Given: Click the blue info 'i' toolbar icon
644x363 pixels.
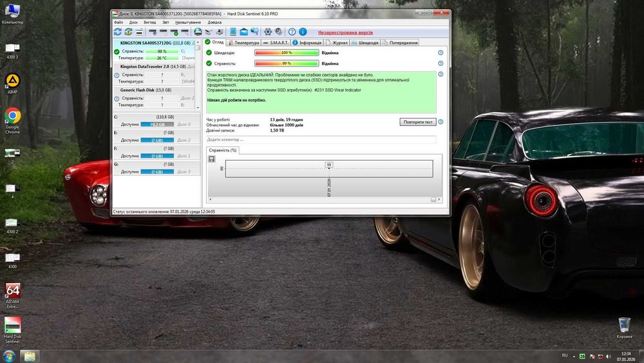Looking at the screenshot, I should 303,32.
